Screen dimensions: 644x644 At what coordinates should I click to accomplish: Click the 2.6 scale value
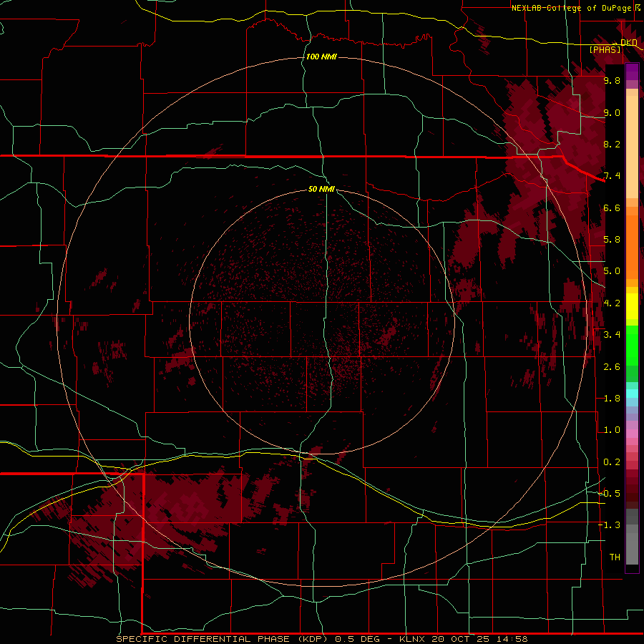point(612,367)
